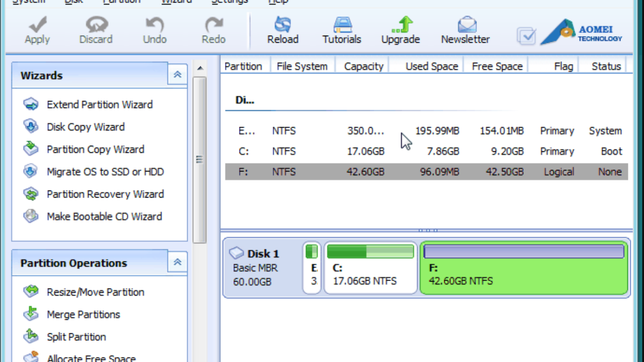Viewport: 644px width, 362px height.
Task: Click the Undo arrow icon
Action: [154, 24]
